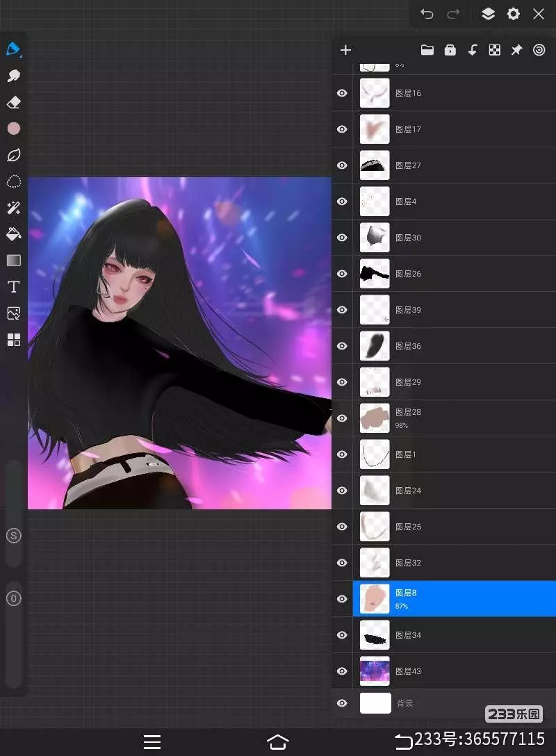The height and width of the screenshot is (756, 556).
Task: Toggle visibility of layer 图层43
Action: point(342,671)
